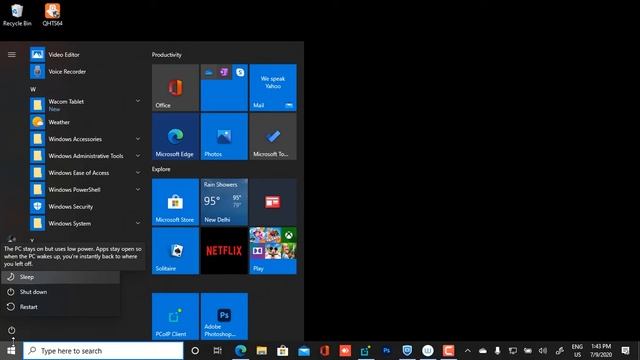Open the Recycle Bin desktop icon
Screen dimensions: 640x360
(17, 15)
